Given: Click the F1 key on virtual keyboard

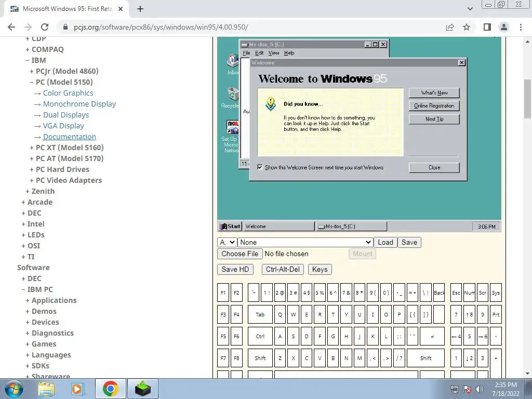Looking at the screenshot, I should coord(223,293).
